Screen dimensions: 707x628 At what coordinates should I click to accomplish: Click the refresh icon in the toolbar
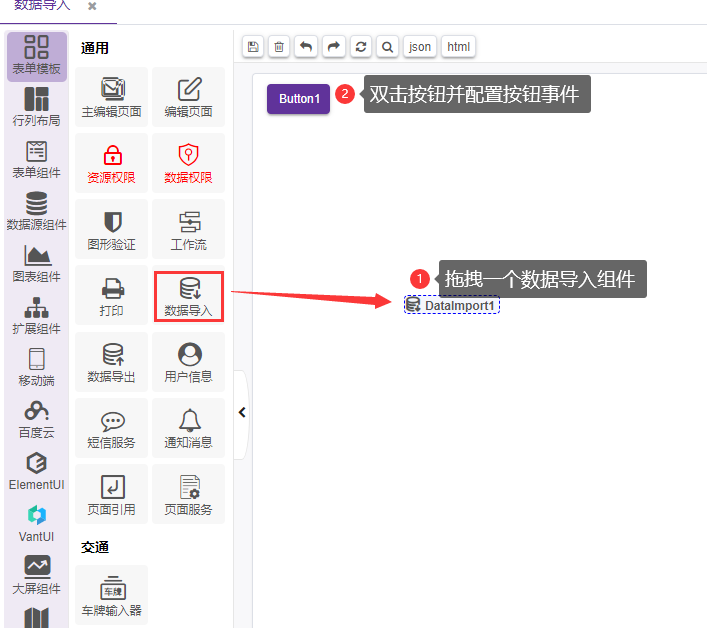(360, 47)
